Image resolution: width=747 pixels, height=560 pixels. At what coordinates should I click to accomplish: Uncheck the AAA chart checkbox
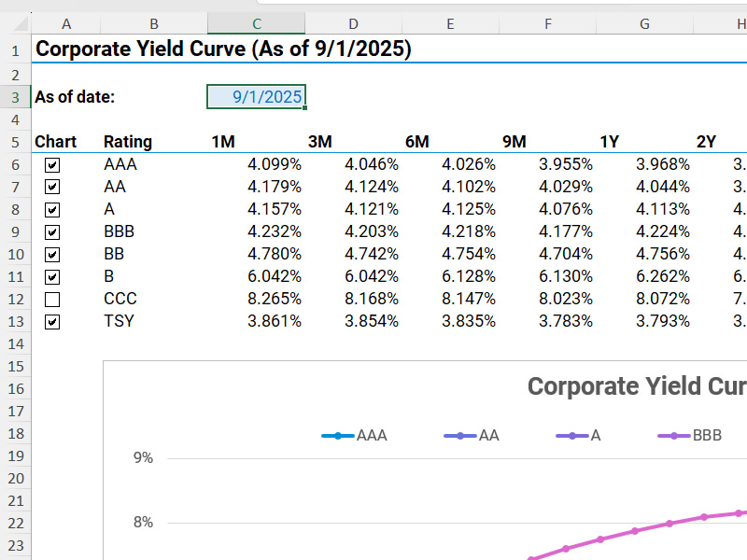(x=52, y=164)
